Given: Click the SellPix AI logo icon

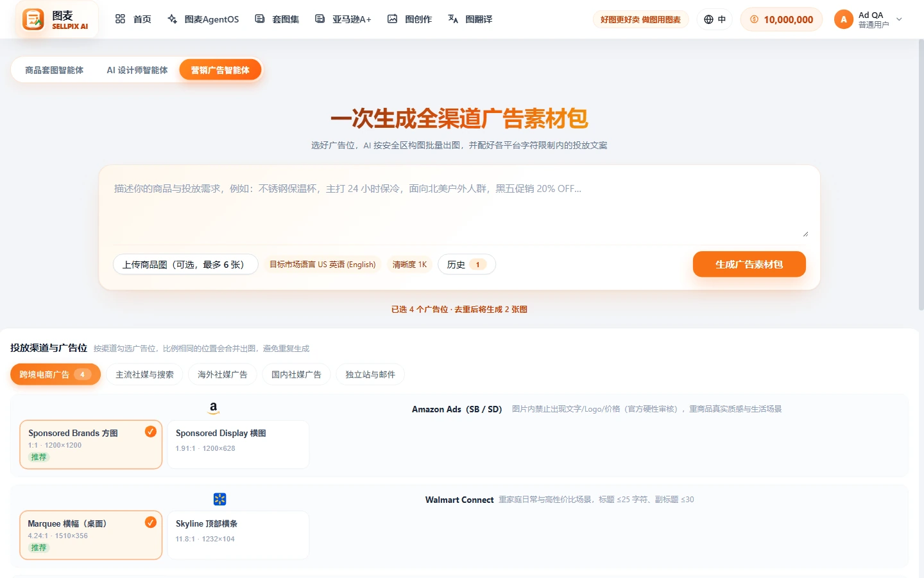Looking at the screenshot, I should tap(33, 19).
